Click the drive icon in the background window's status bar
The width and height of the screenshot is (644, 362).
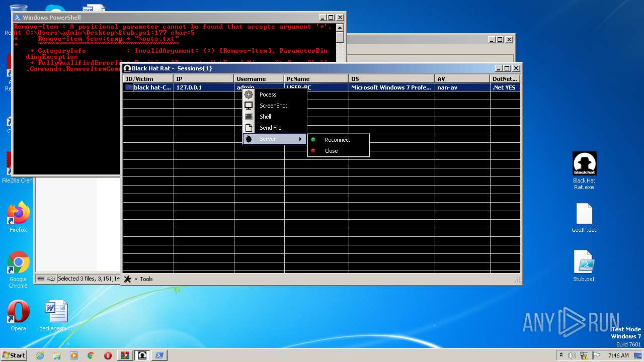[41, 279]
